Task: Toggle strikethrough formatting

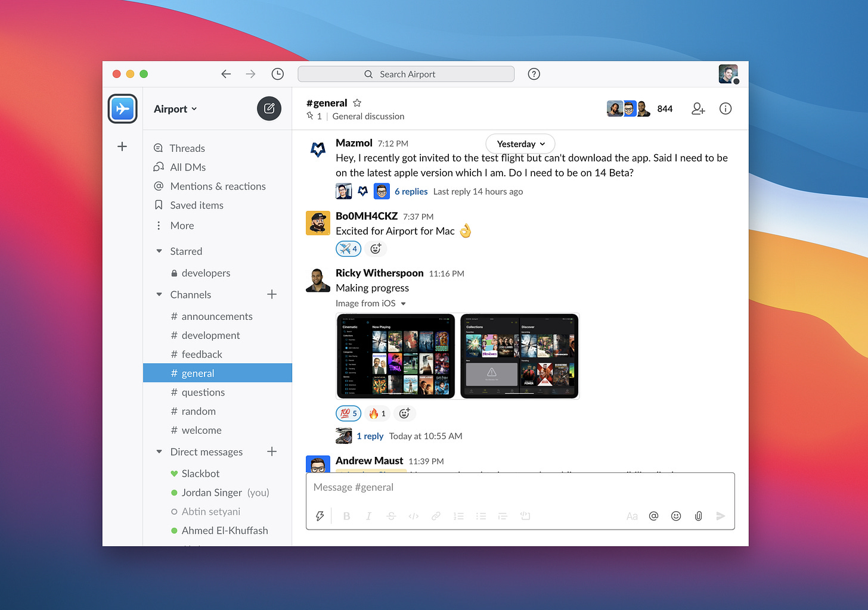Action: click(391, 516)
